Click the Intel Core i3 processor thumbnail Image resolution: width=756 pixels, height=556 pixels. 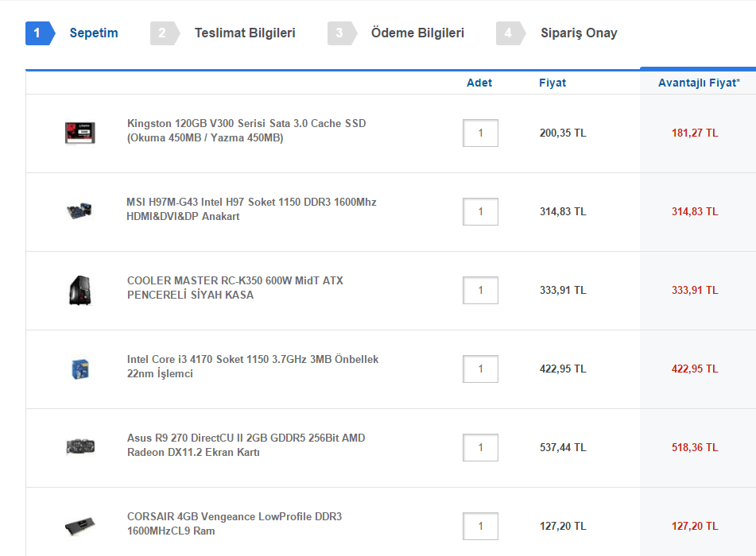pos(79,369)
